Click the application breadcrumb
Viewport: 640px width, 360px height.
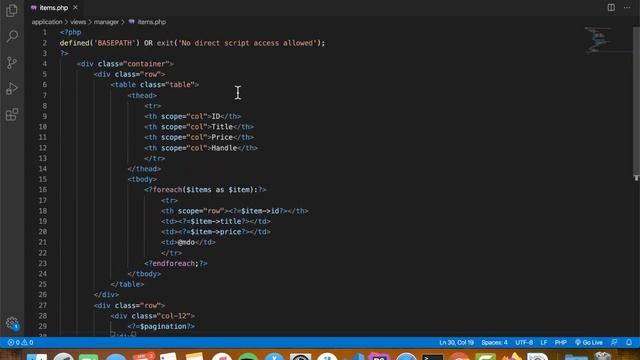pyautogui.click(x=47, y=22)
